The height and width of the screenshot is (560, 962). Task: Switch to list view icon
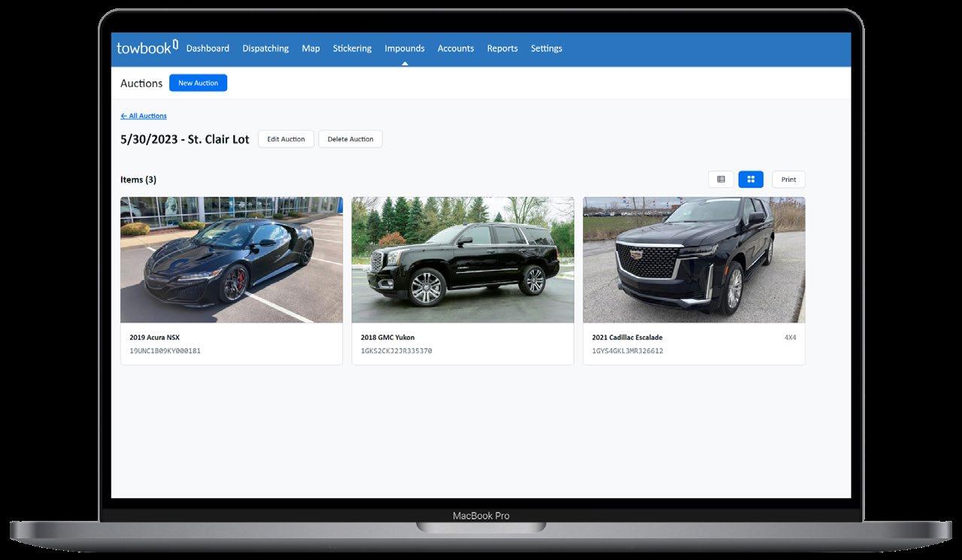click(x=721, y=180)
